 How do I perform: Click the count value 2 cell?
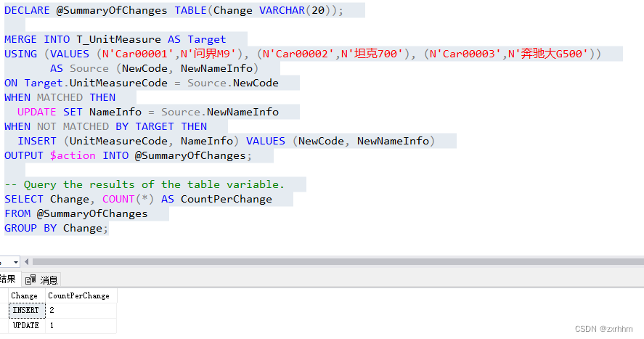pyautogui.click(x=80, y=310)
